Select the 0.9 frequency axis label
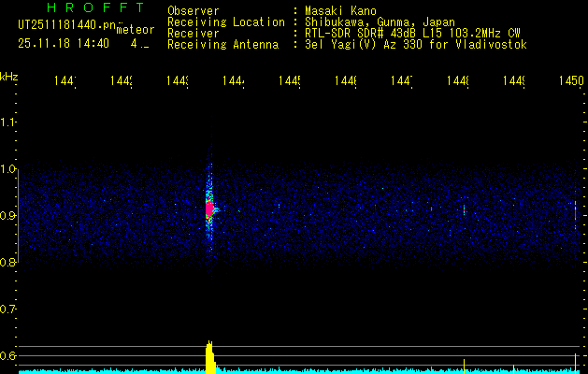 [8, 216]
